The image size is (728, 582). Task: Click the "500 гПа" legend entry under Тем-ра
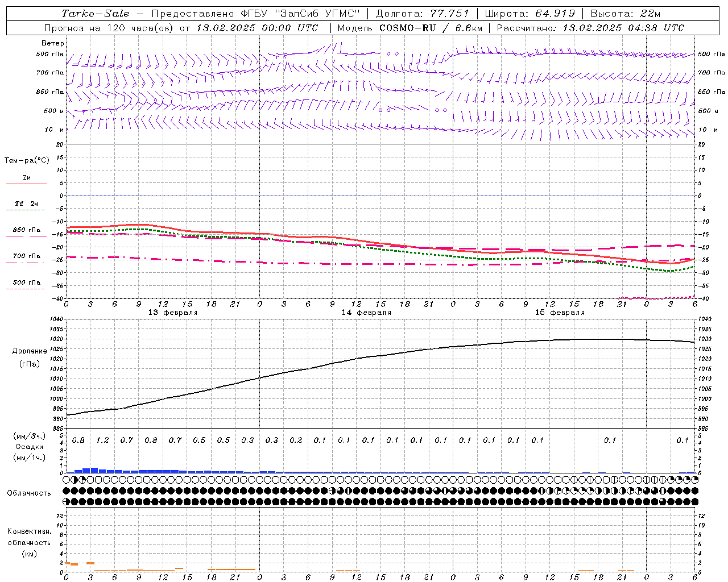26,282
